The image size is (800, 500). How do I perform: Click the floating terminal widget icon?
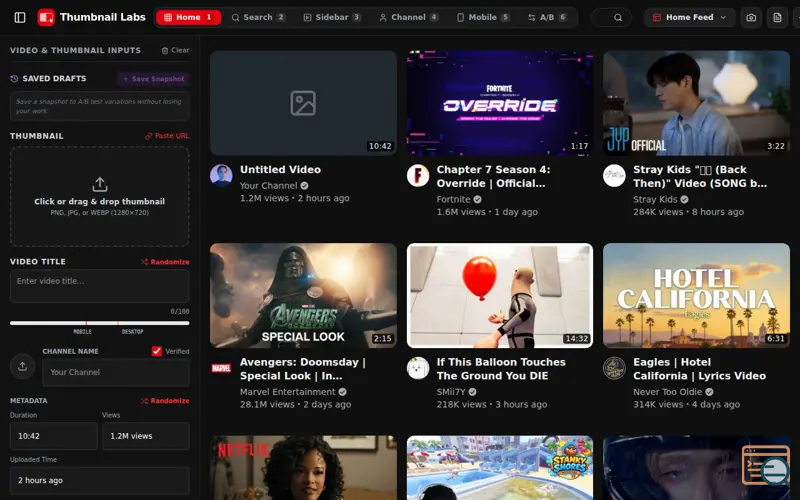point(766,465)
